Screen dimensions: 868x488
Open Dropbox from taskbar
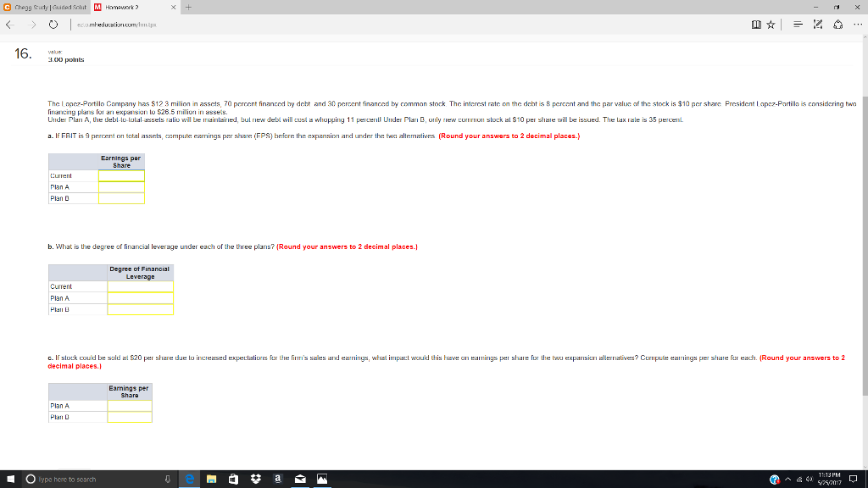coord(256,480)
